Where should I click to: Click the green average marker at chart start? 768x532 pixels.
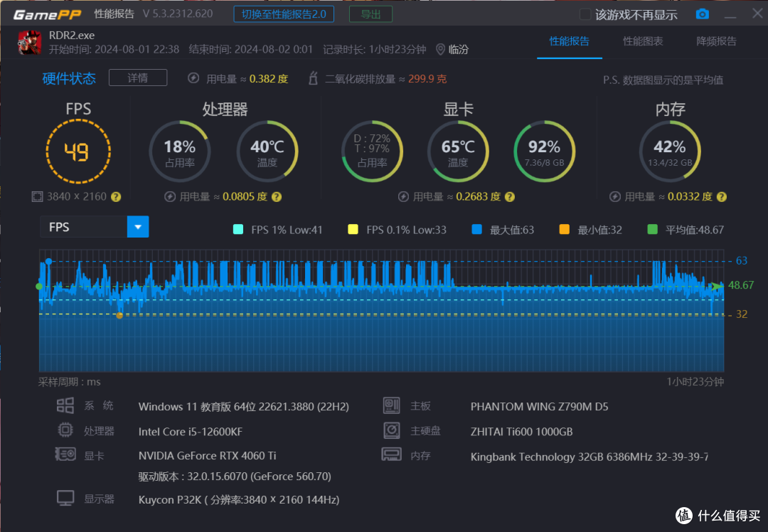click(x=39, y=286)
